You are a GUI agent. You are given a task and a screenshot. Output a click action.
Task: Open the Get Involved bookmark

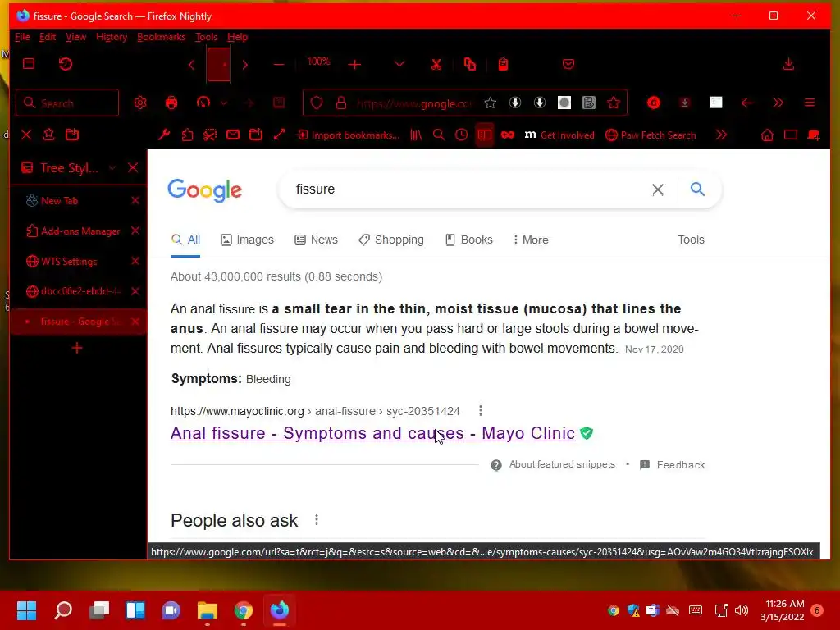pos(559,135)
